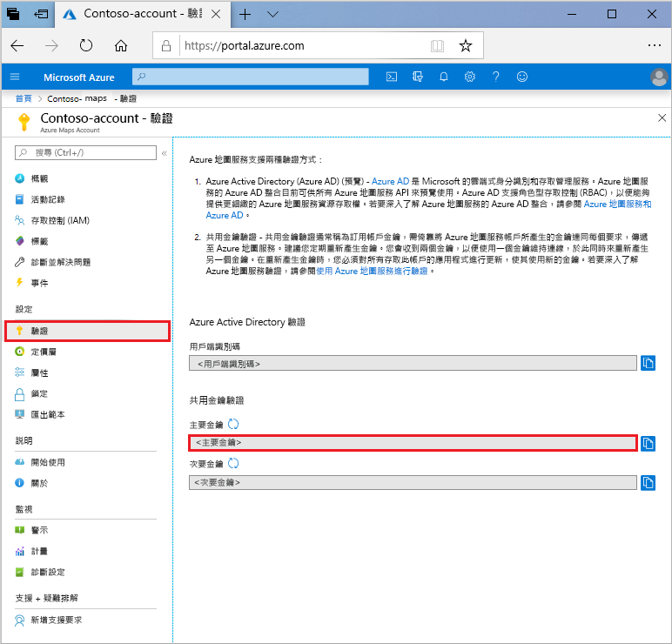The image size is (672, 644).
Task: Select the Contoso-account browser tab
Action: click(x=142, y=14)
